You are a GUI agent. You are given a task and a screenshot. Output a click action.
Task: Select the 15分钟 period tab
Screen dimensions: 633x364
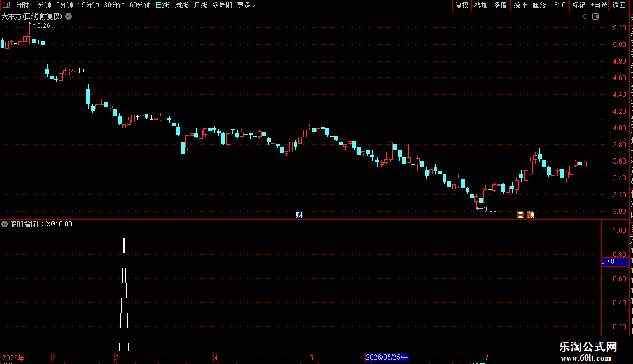(x=88, y=5)
